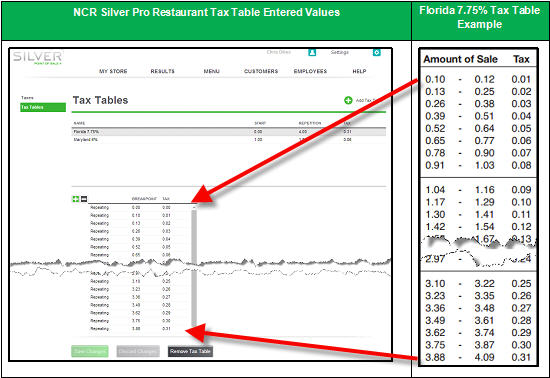Click 4.09 in the Amount of Sale example table
Screen dimensions: 550x378
pyautogui.click(x=484, y=357)
